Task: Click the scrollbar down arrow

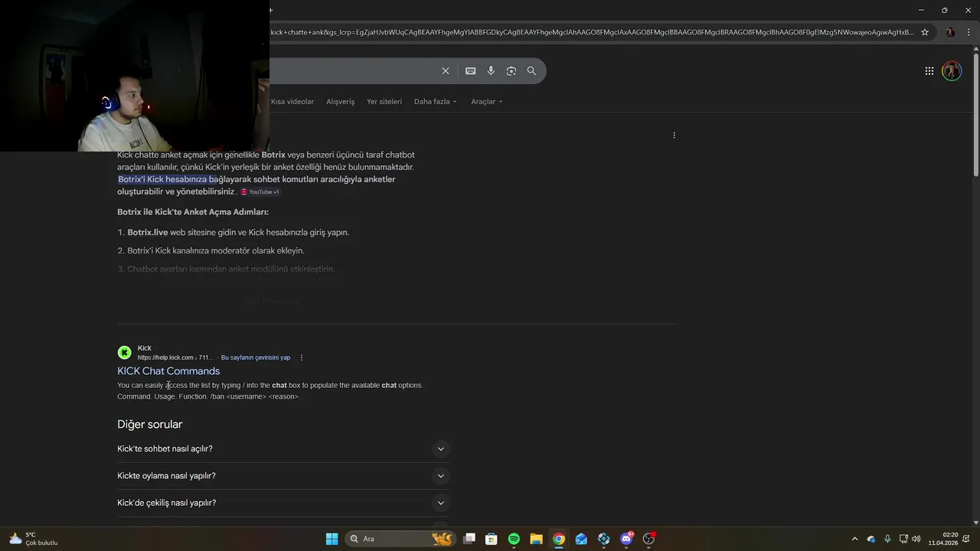Action: point(975,522)
